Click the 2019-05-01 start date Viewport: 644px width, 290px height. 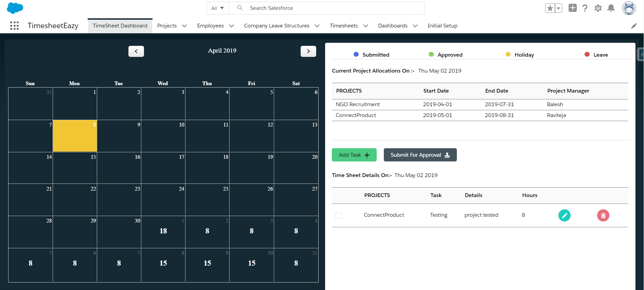click(437, 115)
